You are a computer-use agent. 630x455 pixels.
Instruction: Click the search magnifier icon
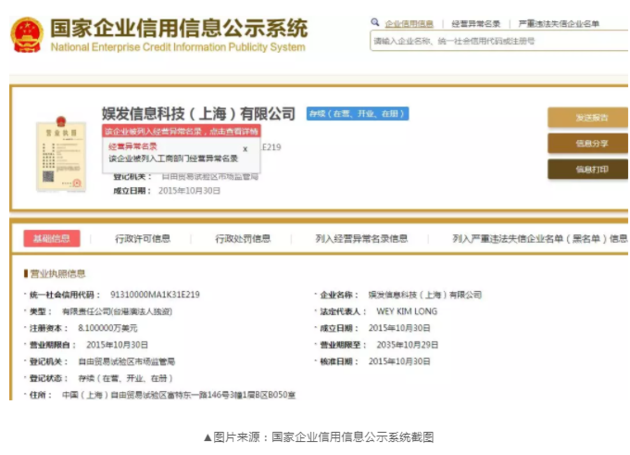coord(375,22)
